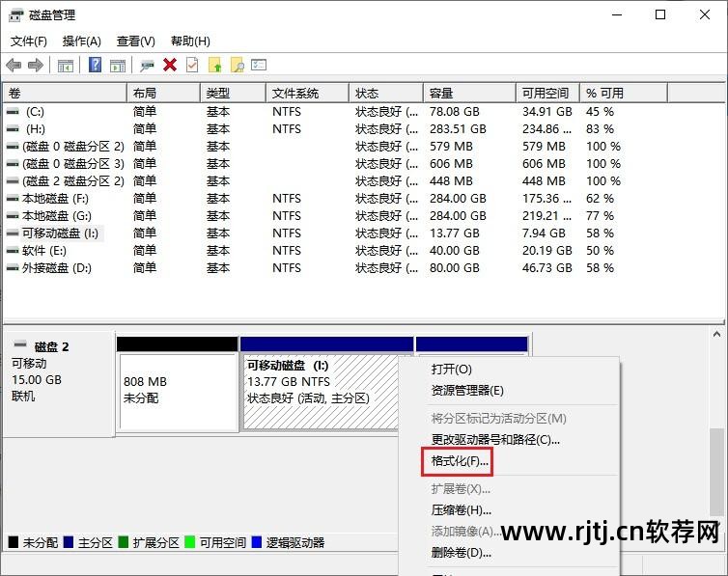Toggle the show/hide action pane icon

(118, 66)
